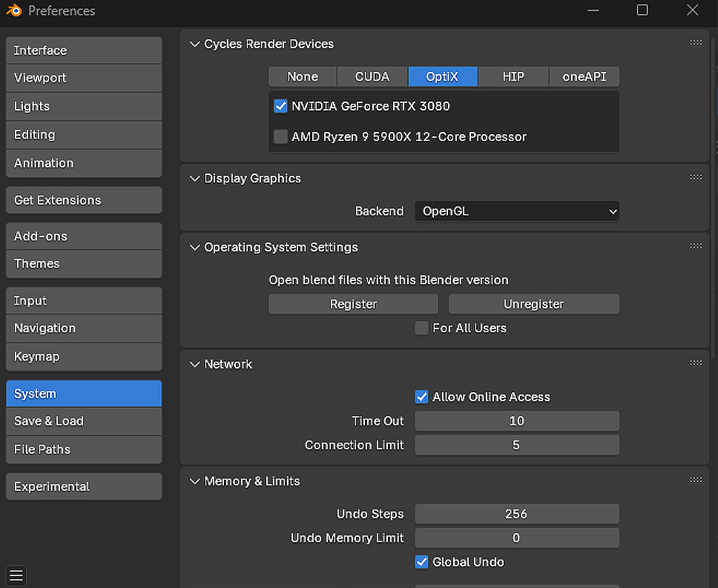Maximize the Preferences window
The height and width of the screenshot is (588, 718).
tap(642, 10)
